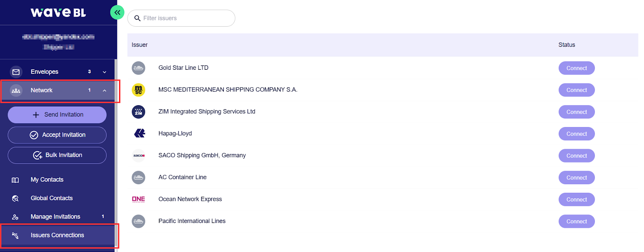Collapse the sidebar with double-chevron button
Viewport: 644px width, 252px height.
pos(117,12)
